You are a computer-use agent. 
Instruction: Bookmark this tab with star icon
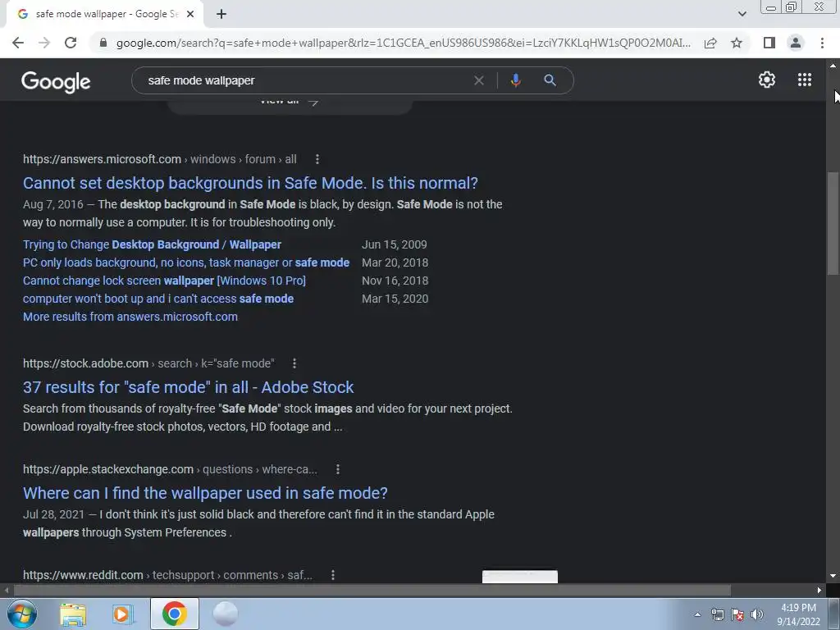(x=737, y=43)
